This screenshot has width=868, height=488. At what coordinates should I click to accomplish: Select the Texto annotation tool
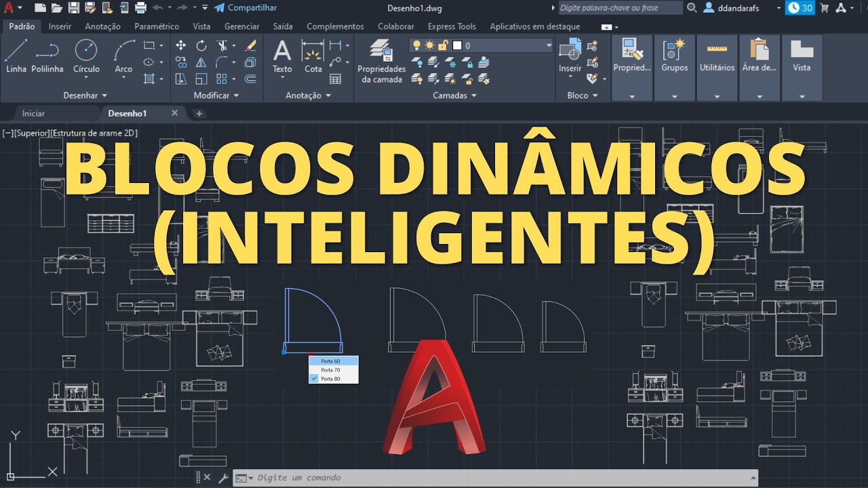pyautogui.click(x=282, y=56)
